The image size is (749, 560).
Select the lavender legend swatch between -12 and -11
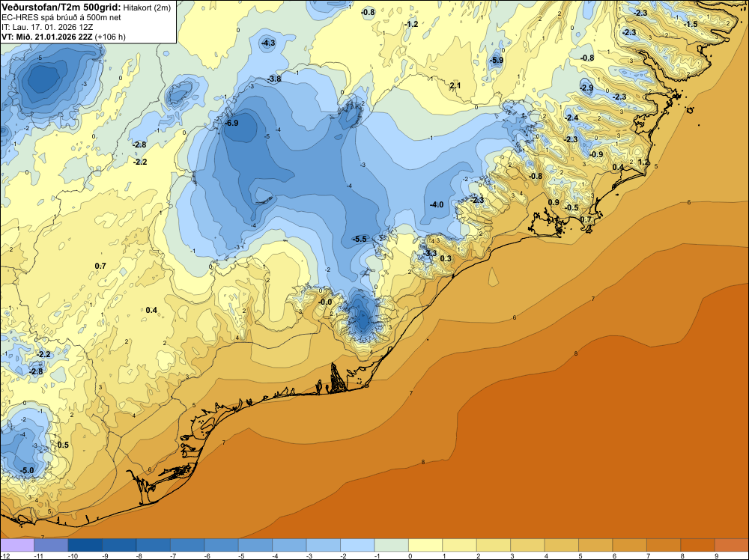pos(17,545)
